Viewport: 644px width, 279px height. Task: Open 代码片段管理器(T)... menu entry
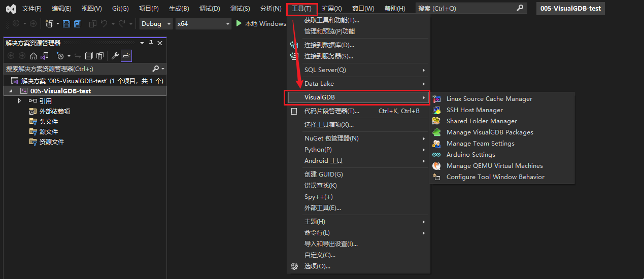click(358, 111)
